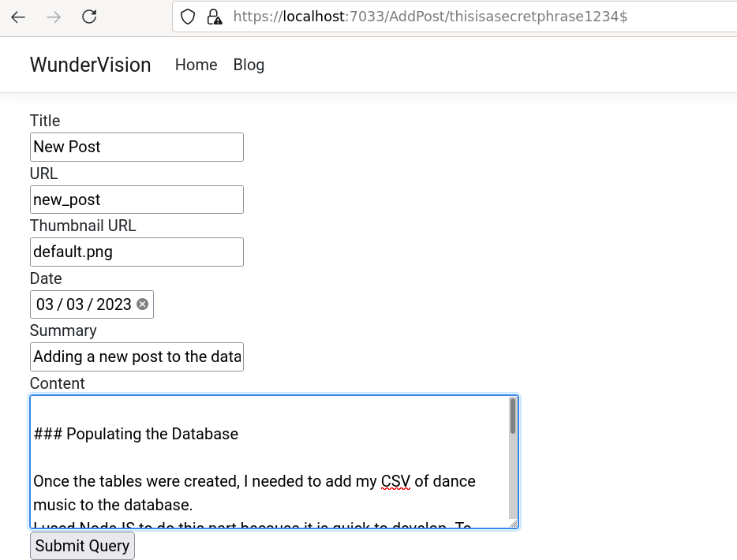737x560 pixels.
Task: Select the month segment of the date
Action: click(x=43, y=304)
